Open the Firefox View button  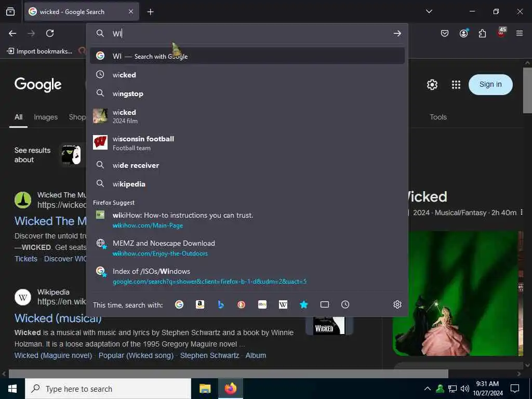click(x=10, y=11)
